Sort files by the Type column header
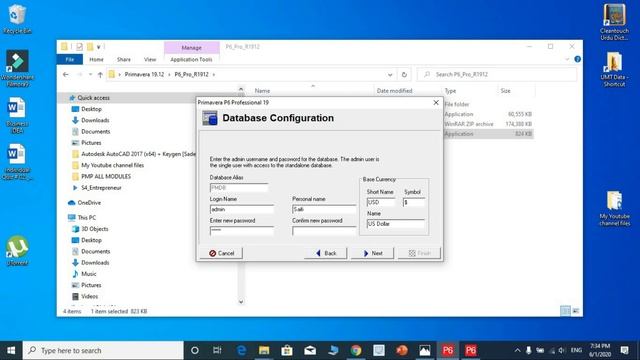 click(450, 91)
